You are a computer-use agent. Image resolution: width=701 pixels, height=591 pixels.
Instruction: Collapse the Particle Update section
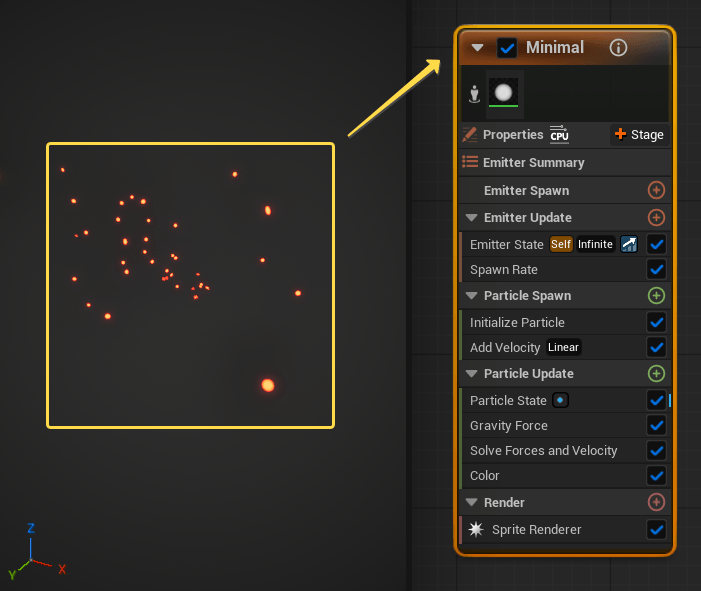click(x=471, y=374)
